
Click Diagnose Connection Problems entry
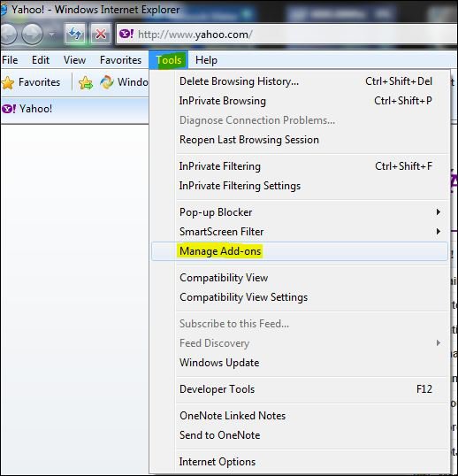300,120
